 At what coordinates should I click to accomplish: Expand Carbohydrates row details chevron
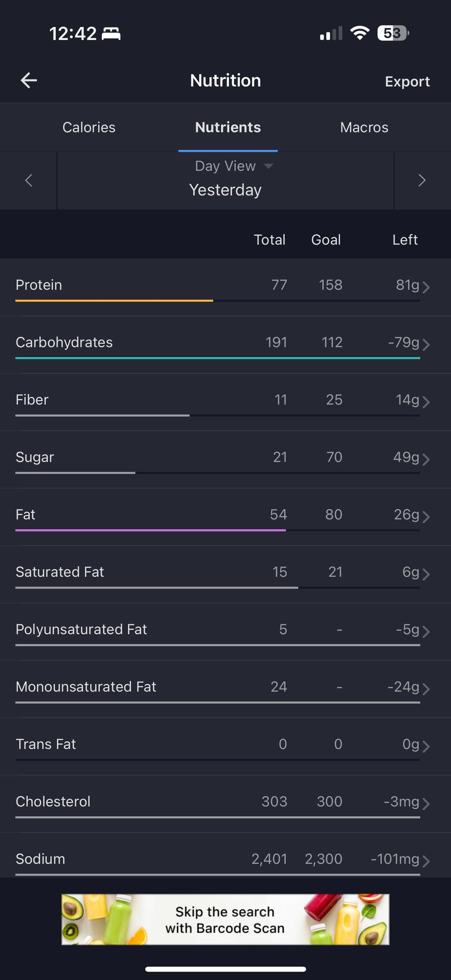click(x=426, y=344)
